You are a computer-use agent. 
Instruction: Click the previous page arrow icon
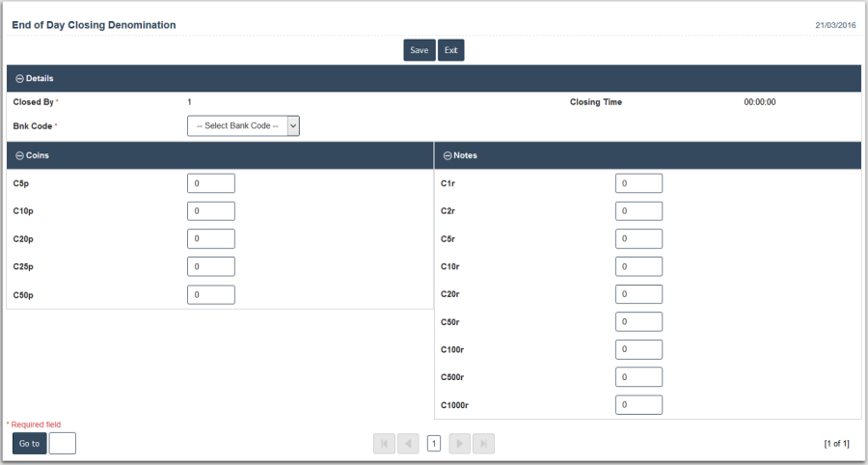tap(408, 444)
